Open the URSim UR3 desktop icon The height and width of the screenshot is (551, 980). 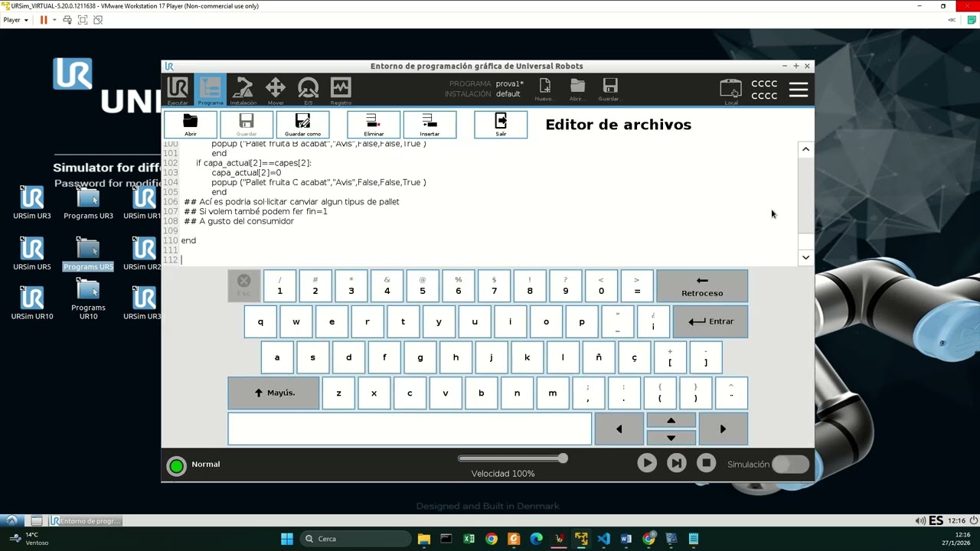coord(32,203)
